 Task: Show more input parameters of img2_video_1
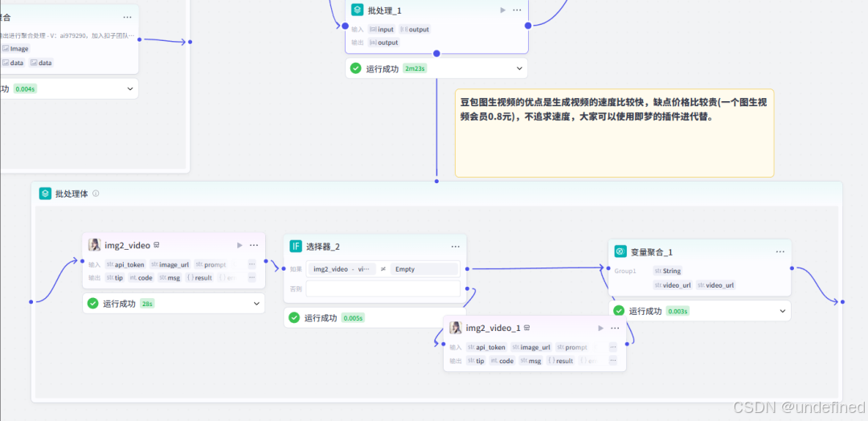(x=612, y=347)
